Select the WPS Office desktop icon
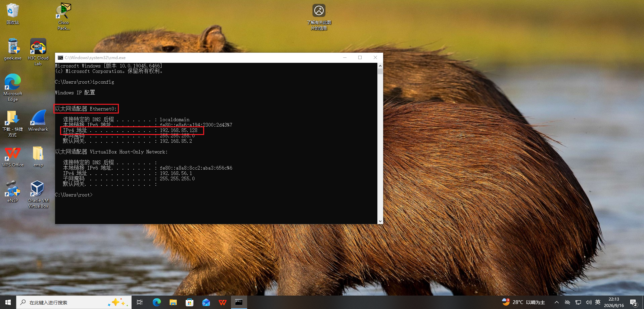 (x=13, y=157)
